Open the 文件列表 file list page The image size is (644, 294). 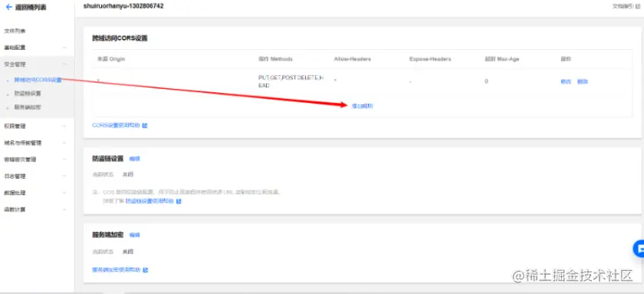[x=15, y=31]
